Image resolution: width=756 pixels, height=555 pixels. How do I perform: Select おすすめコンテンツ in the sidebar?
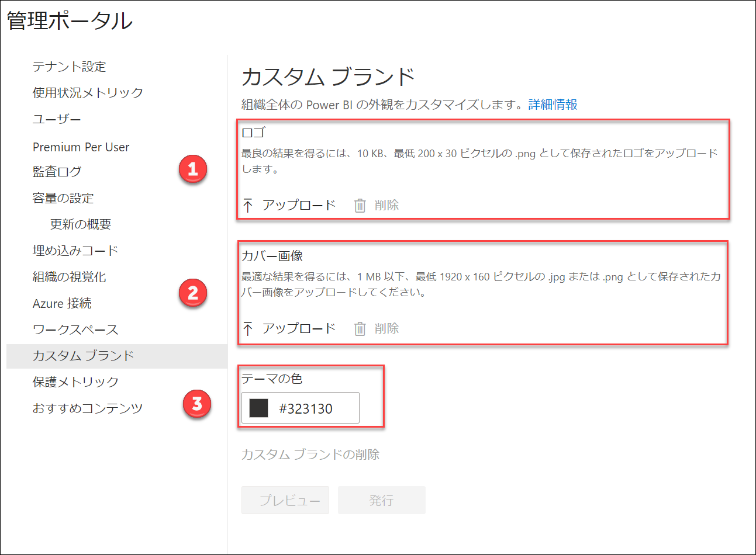[x=88, y=408]
